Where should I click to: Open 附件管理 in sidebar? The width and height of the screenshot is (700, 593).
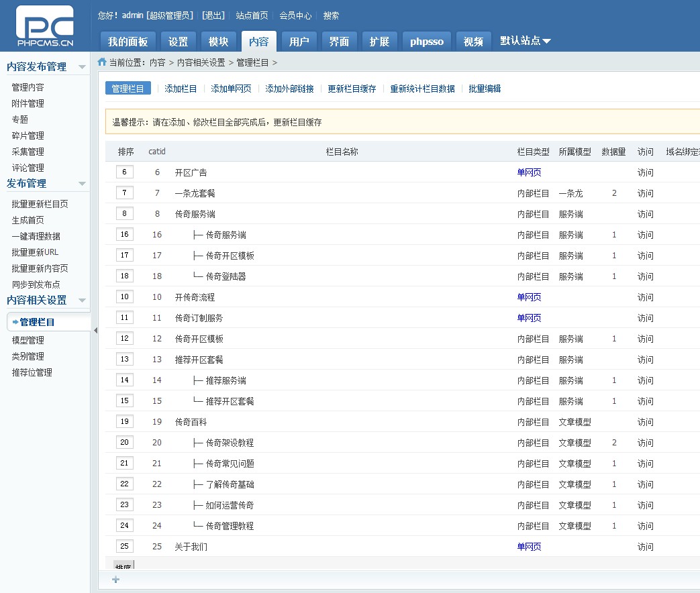point(28,103)
